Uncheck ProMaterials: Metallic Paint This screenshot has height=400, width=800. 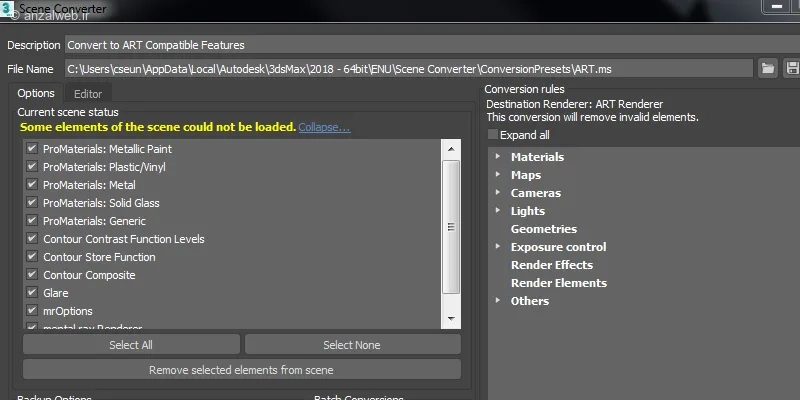(32, 149)
